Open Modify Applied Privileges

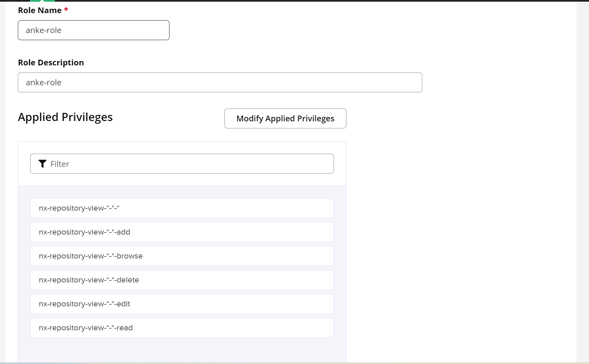point(285,119)
